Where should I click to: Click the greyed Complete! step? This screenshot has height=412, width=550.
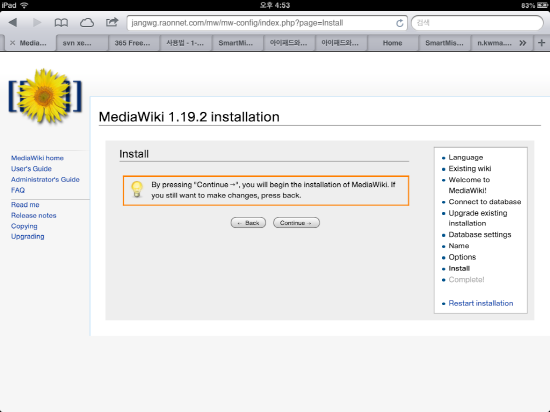467,280
